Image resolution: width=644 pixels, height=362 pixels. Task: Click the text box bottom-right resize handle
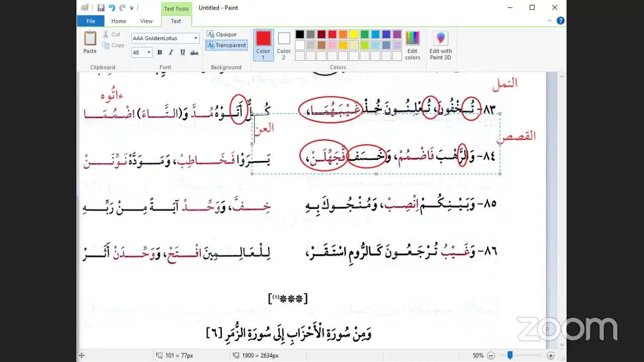500,174
